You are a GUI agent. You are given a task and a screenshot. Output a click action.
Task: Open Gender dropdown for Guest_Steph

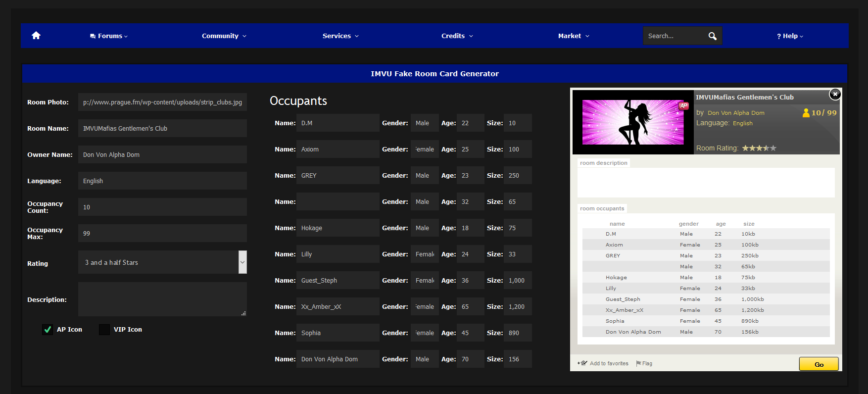425,281
